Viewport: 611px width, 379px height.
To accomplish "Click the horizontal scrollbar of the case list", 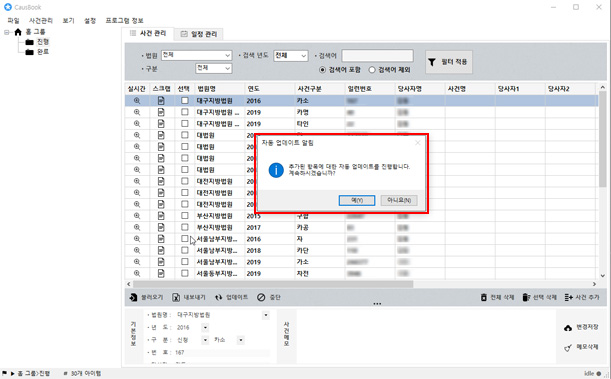I will coord(273,284).
